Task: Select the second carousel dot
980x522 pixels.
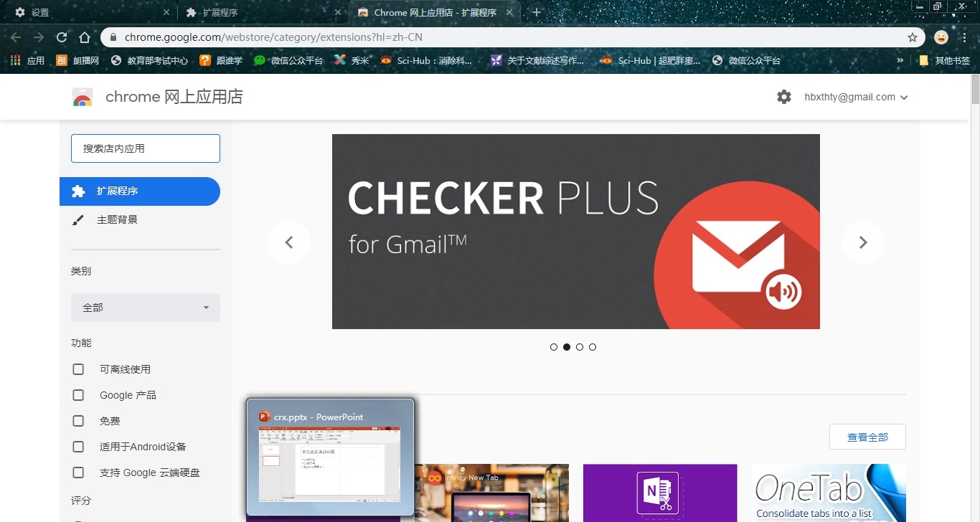Action: 567,347
